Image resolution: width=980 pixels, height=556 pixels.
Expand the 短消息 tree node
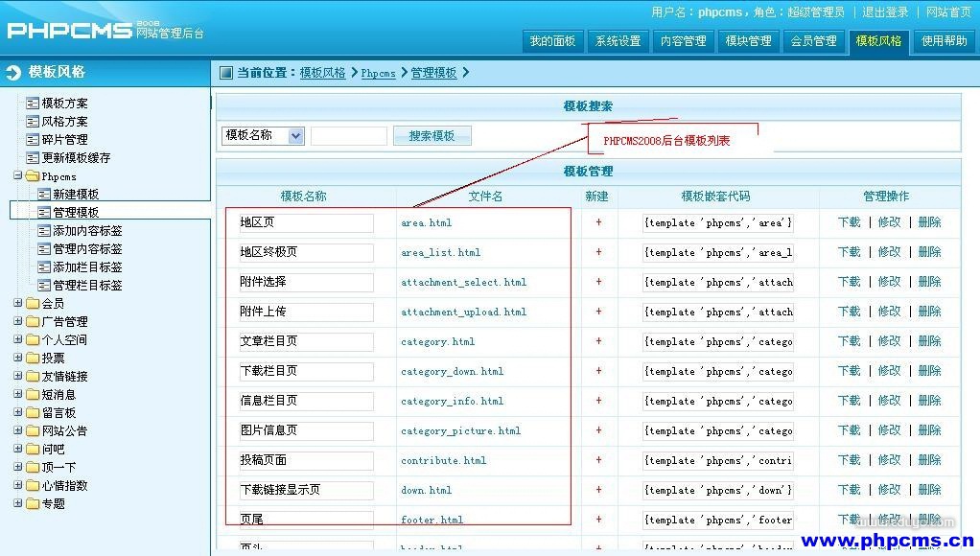point(17,394)
